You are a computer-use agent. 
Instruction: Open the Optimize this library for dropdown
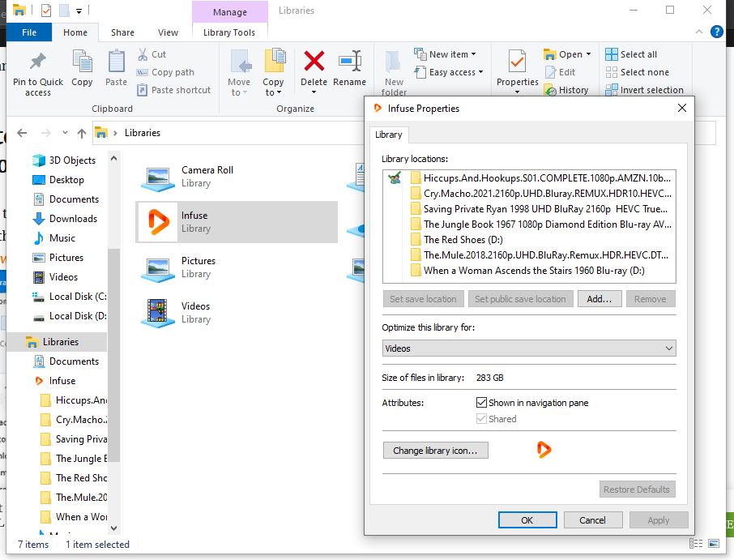529,348
